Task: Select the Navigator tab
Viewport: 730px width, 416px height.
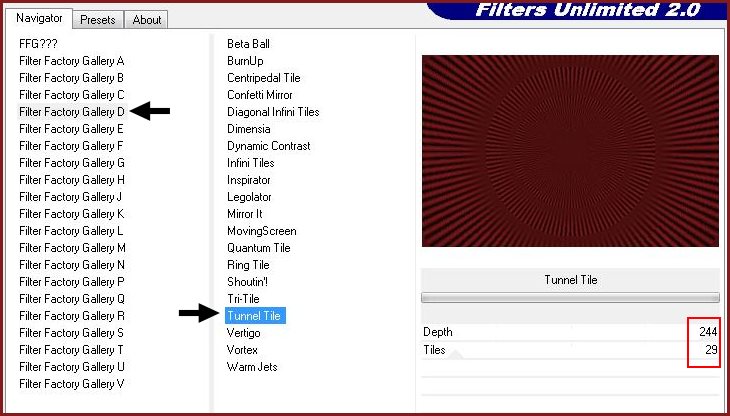Action: (38, 18)
